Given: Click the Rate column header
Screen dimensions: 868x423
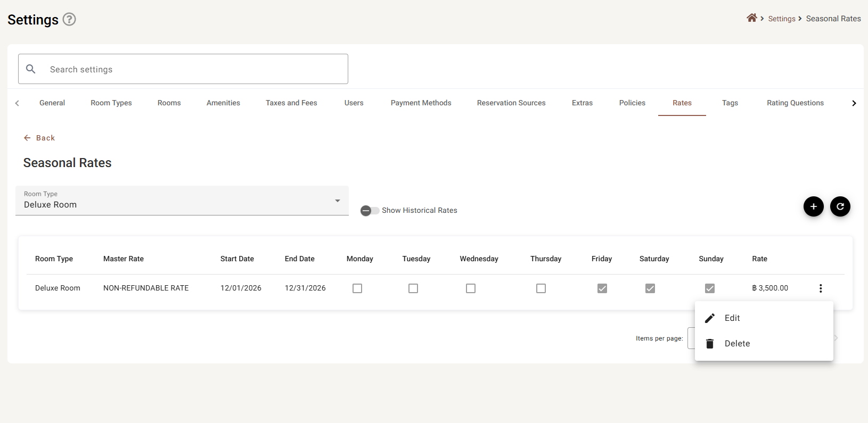Looking at the screenshot, I should pyautogui.click(x=759, y=259).
